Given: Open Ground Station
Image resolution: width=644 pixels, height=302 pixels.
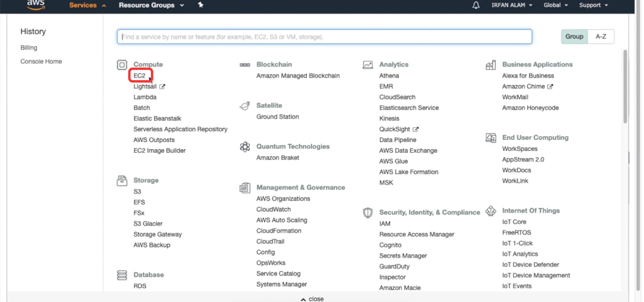Looking at the screenshot, I should (277, 117).
